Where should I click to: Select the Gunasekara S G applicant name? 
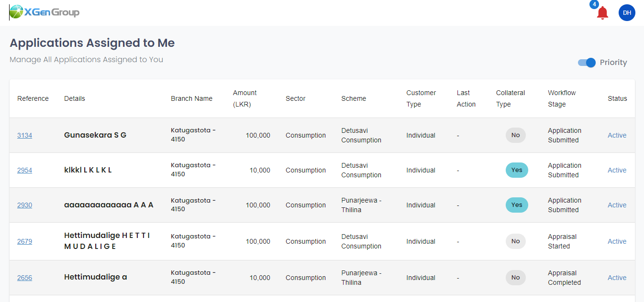[x=95, y=135]
